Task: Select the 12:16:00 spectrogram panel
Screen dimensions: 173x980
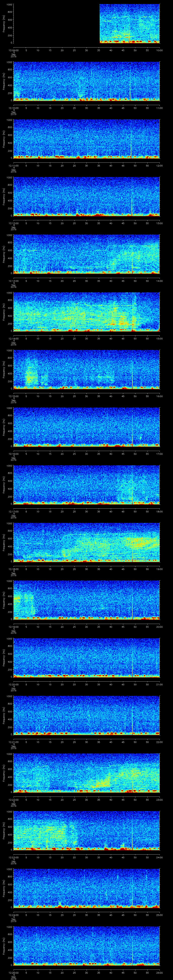Action: pyautogui.click(x=86, y=426)
